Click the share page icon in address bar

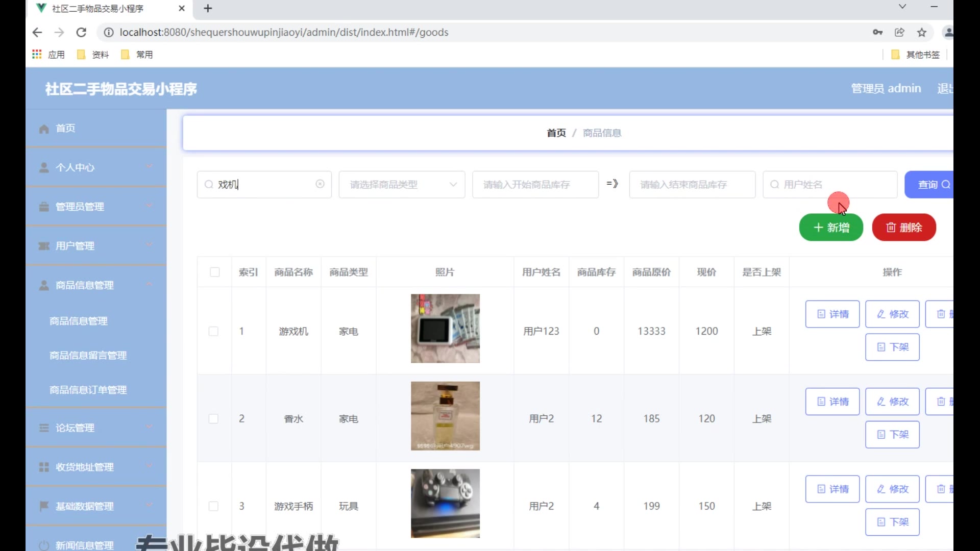click(x=899, y=32)
